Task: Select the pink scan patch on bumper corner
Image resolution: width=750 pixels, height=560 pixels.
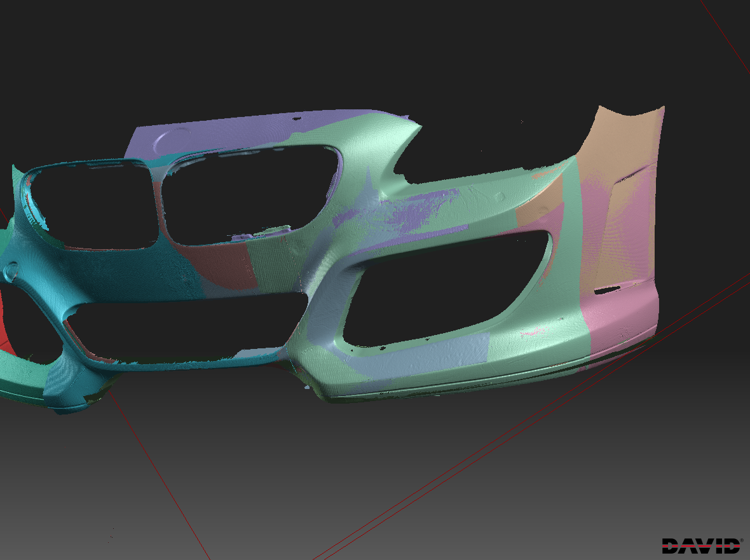Action: (620, 318)
